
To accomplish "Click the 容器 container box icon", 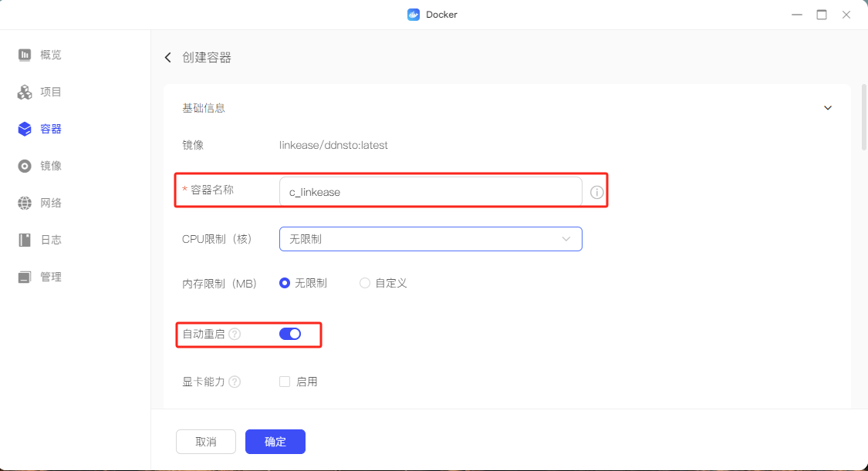I will click(x=25, y=129).
